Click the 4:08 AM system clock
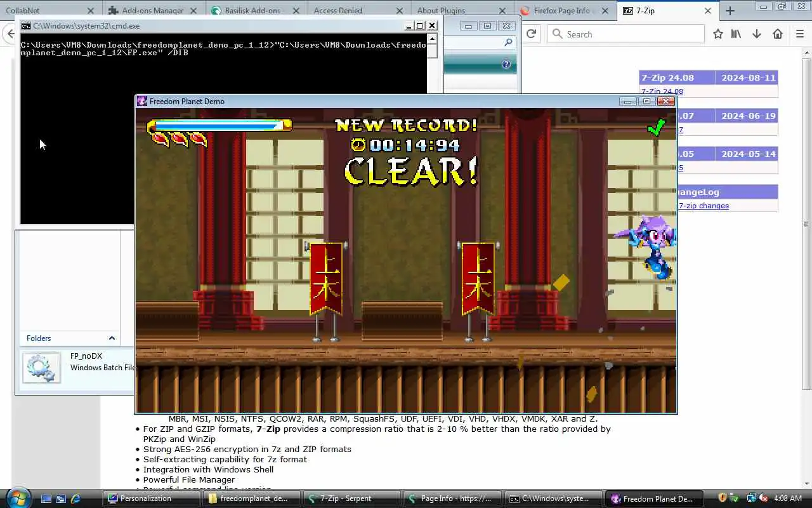This screenshot has width=812, height=508. [788, 498]
